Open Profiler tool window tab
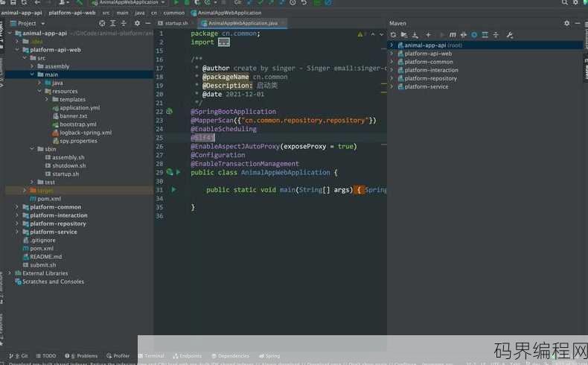This screenshot has height=365, width=588. (x=118, y=355)
